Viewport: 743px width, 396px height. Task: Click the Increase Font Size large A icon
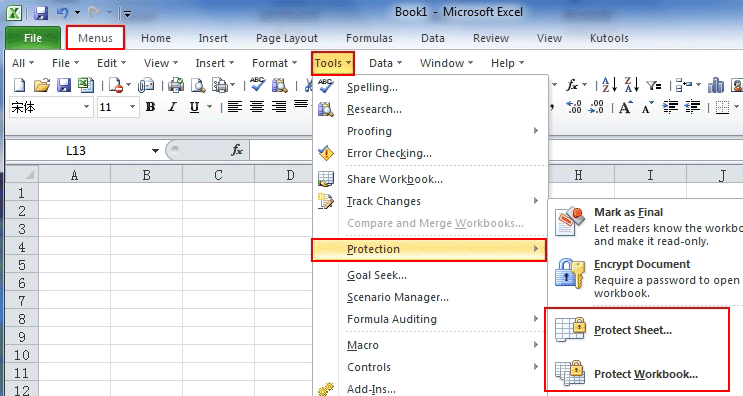click(625, 108)
